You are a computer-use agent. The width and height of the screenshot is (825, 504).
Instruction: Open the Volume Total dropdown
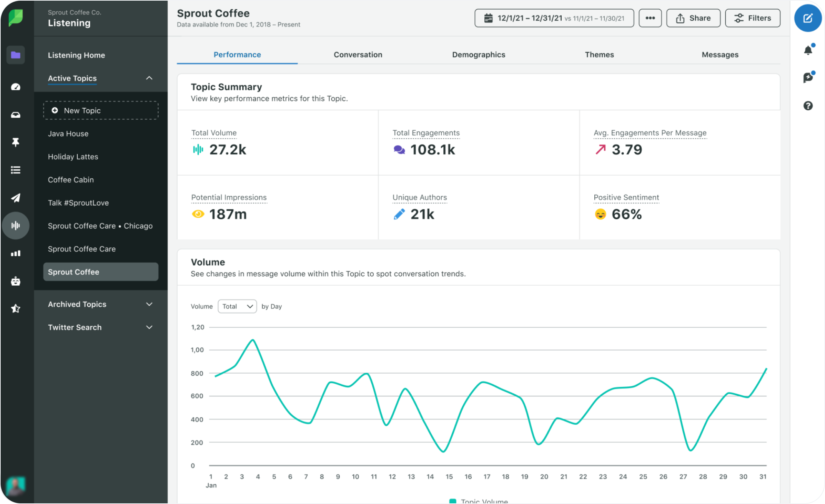(237, 306)
